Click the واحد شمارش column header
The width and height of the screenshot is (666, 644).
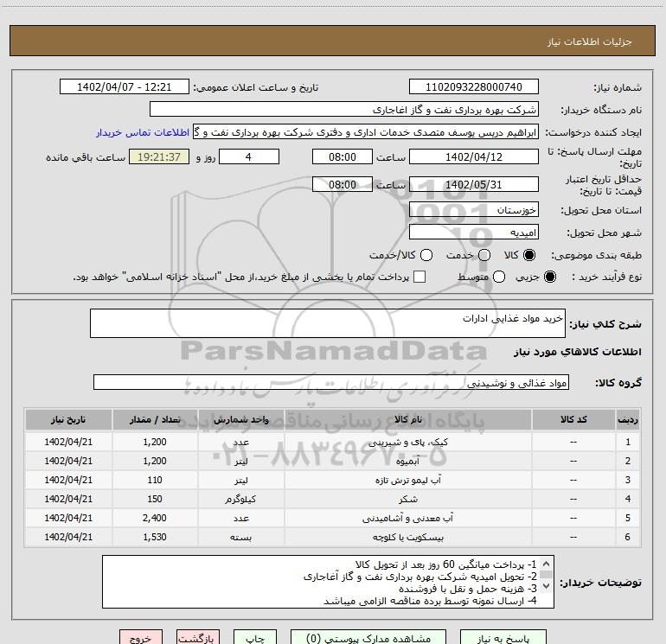coord(240,419)
